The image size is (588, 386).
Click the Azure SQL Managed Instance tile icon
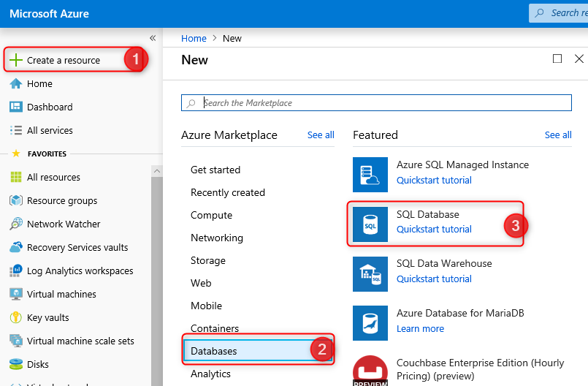370,175
